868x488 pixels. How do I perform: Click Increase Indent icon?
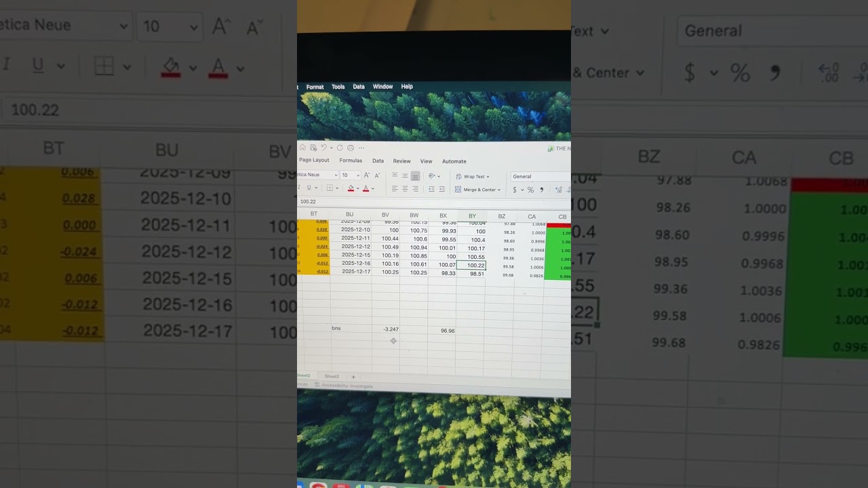coord(442,188)
